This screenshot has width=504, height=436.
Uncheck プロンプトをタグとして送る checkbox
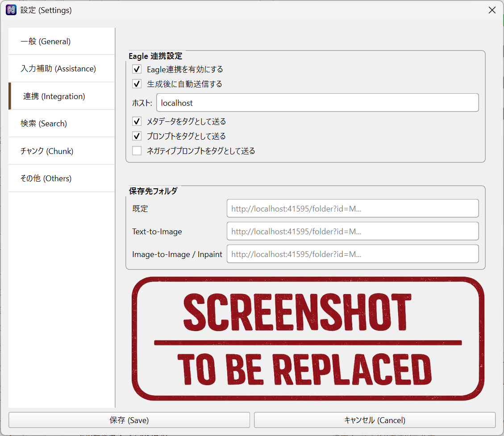137,136
